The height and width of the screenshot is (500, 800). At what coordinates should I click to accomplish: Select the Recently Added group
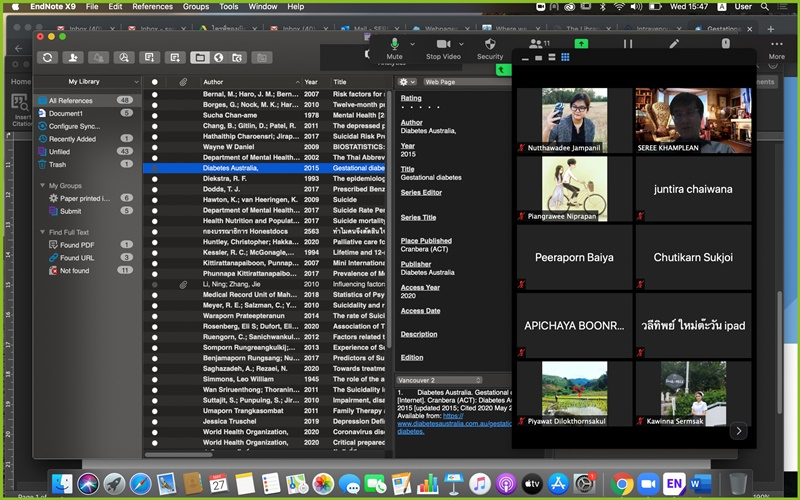[x=72, y=139]
